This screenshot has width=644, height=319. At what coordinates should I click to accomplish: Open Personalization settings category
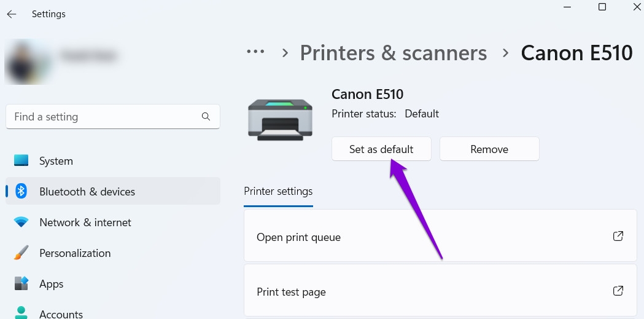click(112, 253)
